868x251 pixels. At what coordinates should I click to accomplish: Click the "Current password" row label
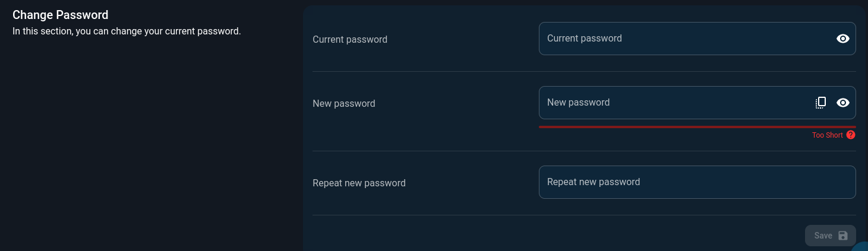[350, 40]
